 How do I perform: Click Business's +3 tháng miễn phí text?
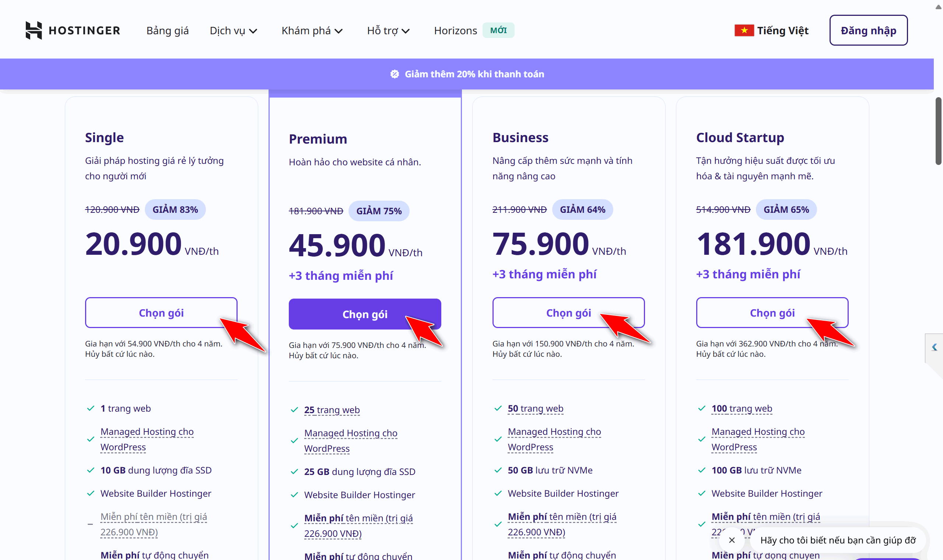(544, 274)
